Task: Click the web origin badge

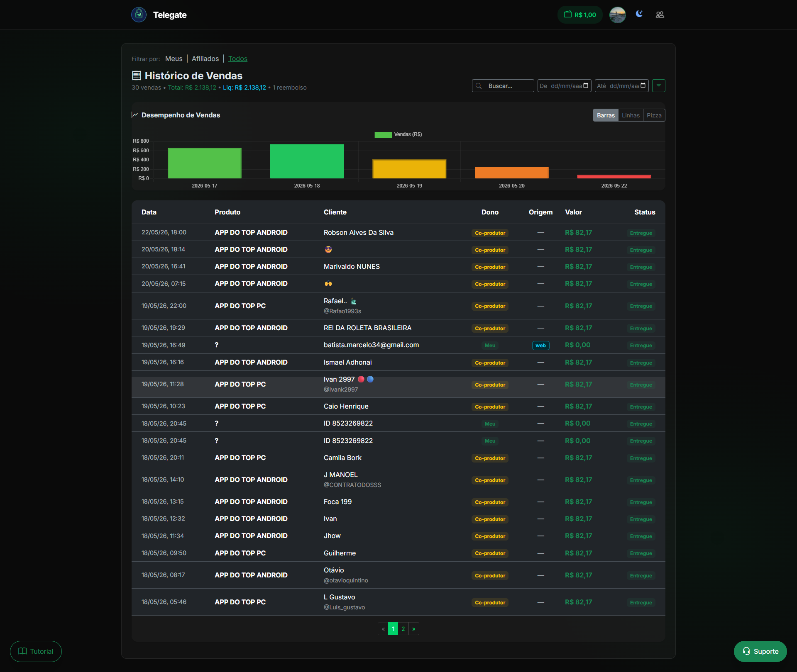Action: tap(540, 346)
